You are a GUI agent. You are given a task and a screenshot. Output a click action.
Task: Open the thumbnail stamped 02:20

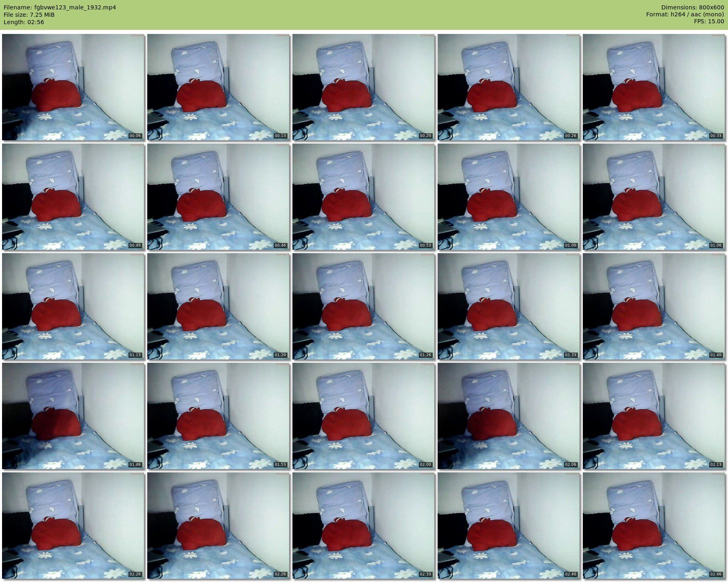click(x=73, y=526)
